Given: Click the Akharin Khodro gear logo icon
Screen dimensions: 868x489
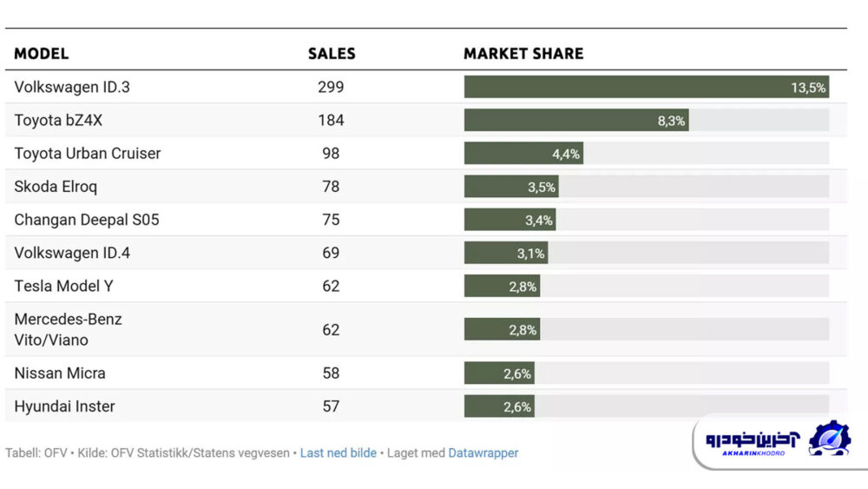Looking at the screenshot, I should pos(830,439).
